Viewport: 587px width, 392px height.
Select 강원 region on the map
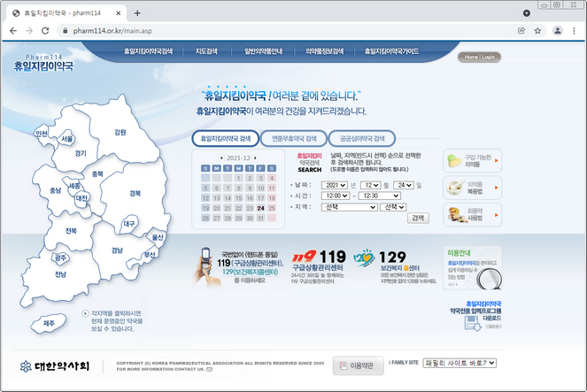tap(120, 132)
